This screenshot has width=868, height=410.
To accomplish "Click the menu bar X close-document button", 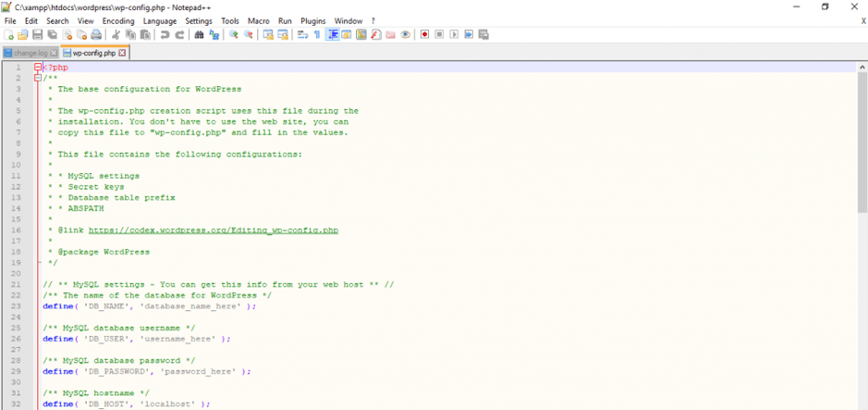I will (863, 21).
